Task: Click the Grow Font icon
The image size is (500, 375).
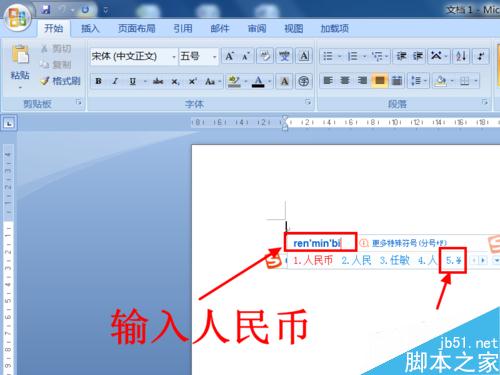Action: click(229, 56)
